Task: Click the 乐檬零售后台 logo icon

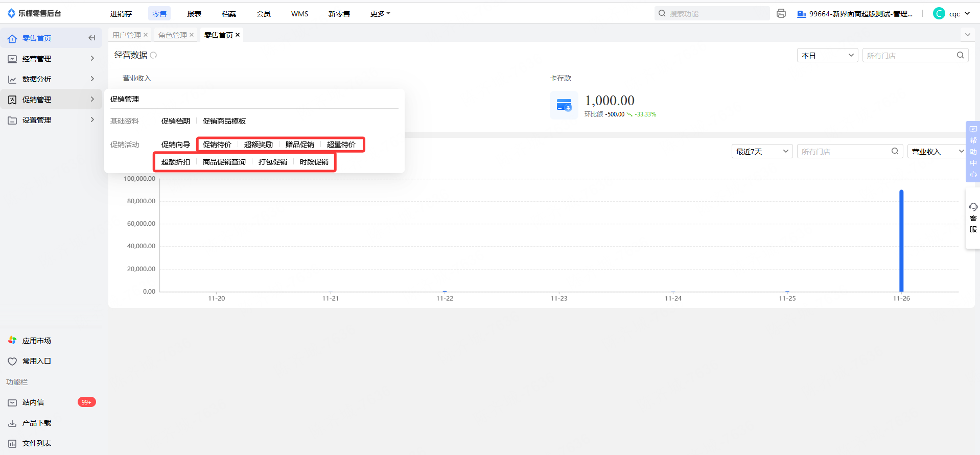Action: [x=12, y=13]
